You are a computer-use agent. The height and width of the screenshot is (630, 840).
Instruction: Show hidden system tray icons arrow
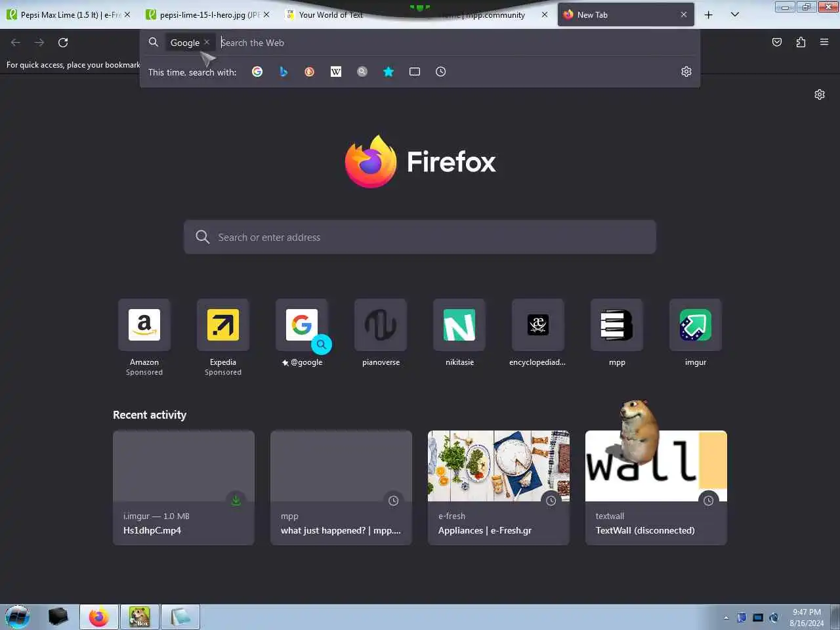click(x=726, y=618)
